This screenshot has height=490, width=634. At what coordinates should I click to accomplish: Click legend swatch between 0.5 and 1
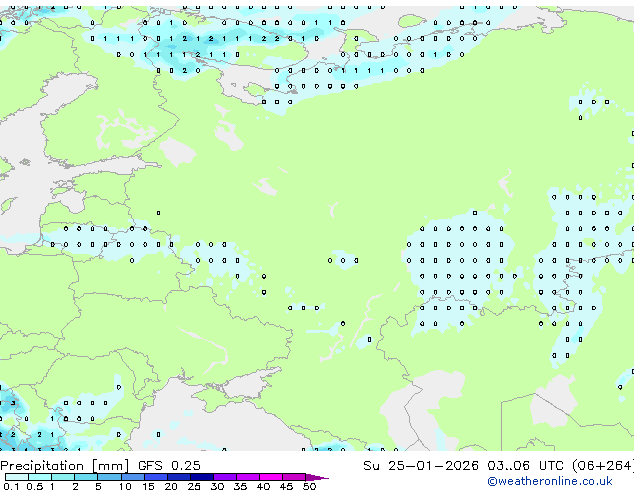point(40,477)
